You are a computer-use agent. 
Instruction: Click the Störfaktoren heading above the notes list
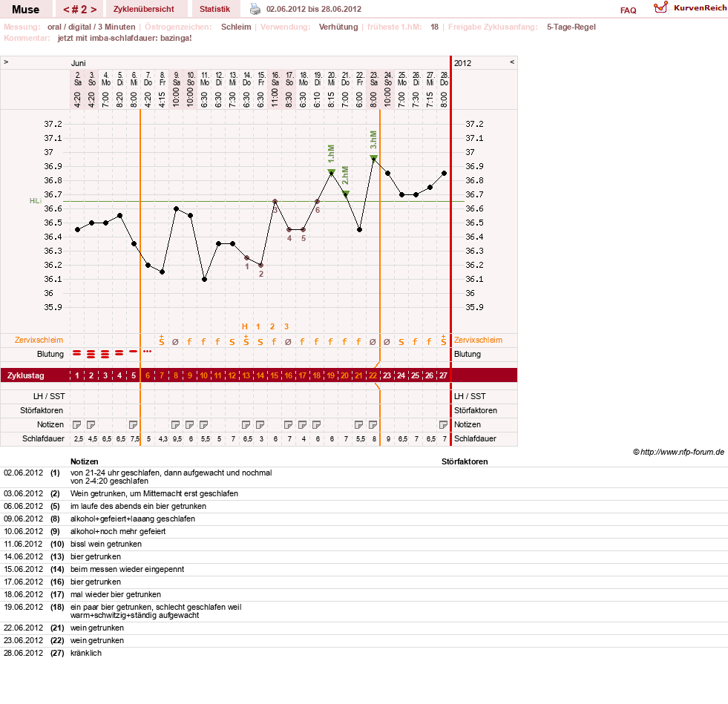[x=465, y=461]
